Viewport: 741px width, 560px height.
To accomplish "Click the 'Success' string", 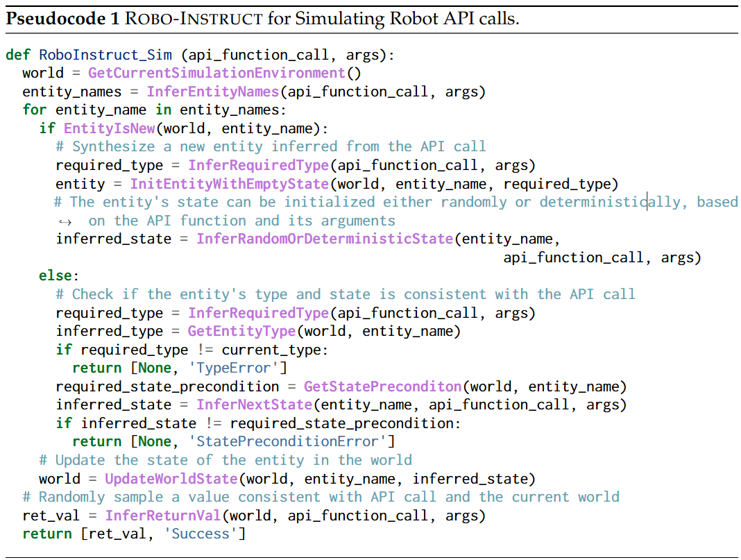I will (200, 534).
